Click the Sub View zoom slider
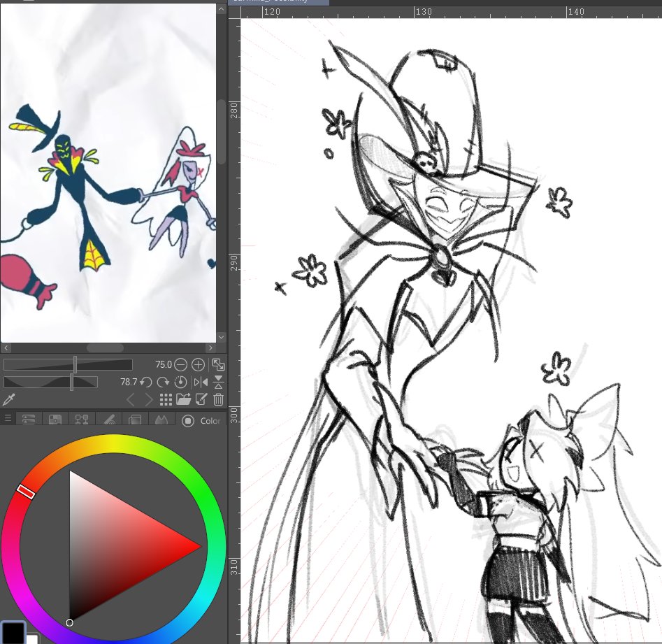This screenshot has height=644, width=662. tap(68, 364)
